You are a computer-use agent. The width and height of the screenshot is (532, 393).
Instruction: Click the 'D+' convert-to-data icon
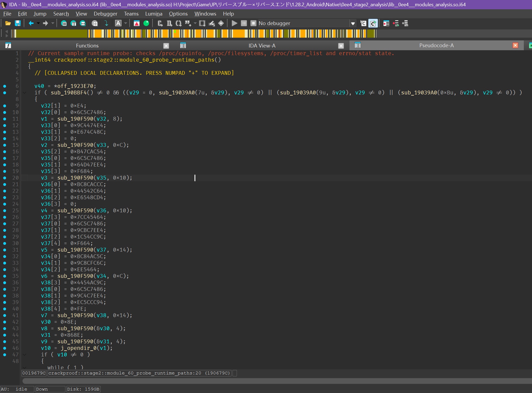pos(169,23)
